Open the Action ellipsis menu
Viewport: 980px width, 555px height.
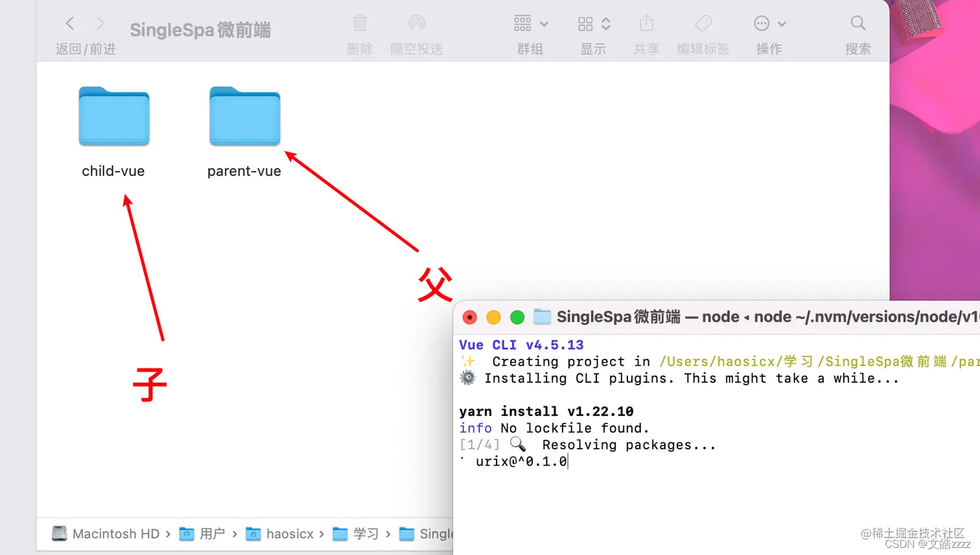[769, 24]
